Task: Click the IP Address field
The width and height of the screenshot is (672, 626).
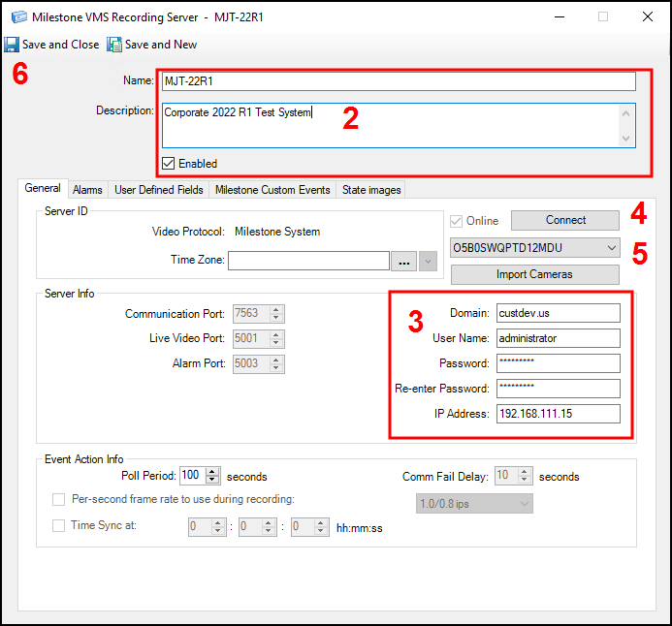Action: click(x=558, y=414)
